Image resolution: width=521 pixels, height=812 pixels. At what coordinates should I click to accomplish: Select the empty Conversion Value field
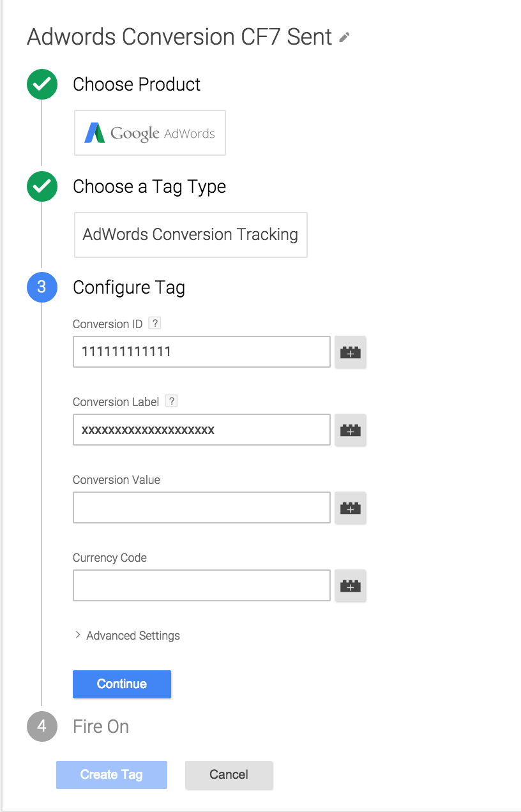point(202,507)
